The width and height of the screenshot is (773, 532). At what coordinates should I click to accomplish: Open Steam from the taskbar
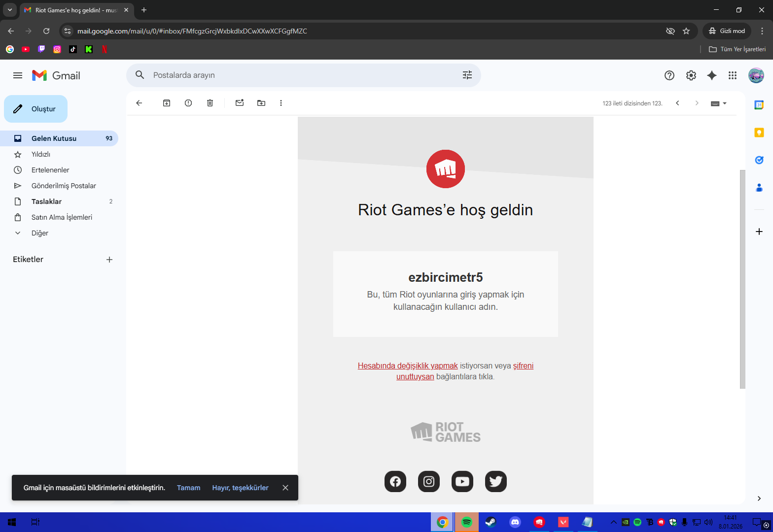tap(491, 522)
